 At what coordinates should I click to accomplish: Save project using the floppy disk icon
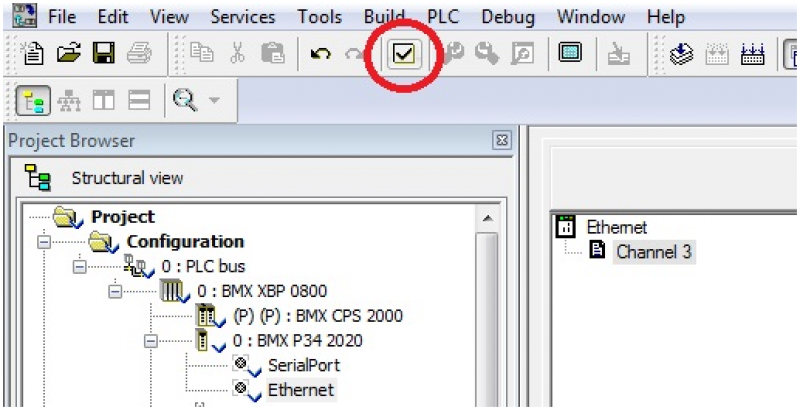pyautogui.click(x=104, y=53)
